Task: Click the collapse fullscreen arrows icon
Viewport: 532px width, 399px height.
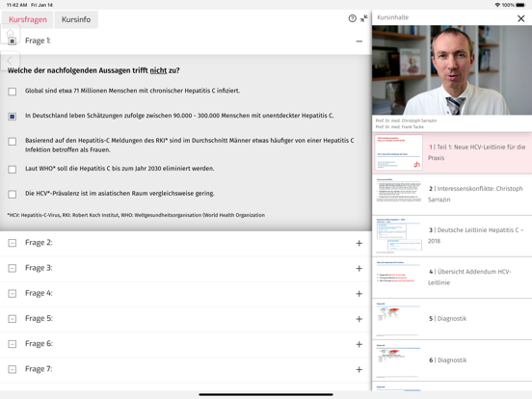Action: pyautogui.click(x=363, y=18)
